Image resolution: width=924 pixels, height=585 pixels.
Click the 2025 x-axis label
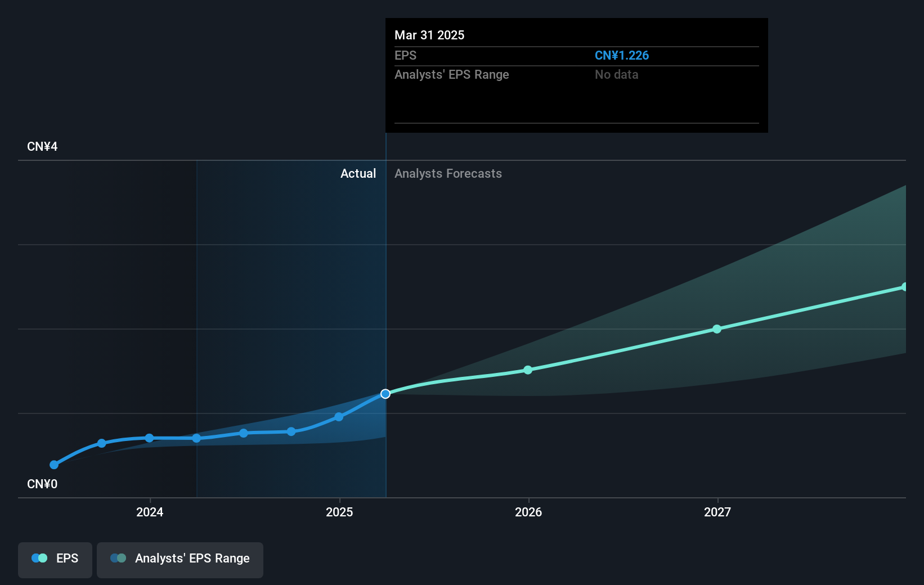point(339,512)
